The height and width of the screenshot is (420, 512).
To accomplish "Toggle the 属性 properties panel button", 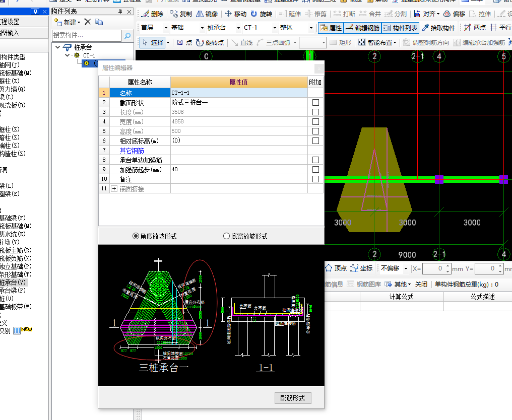I will (x=331, y=28).
